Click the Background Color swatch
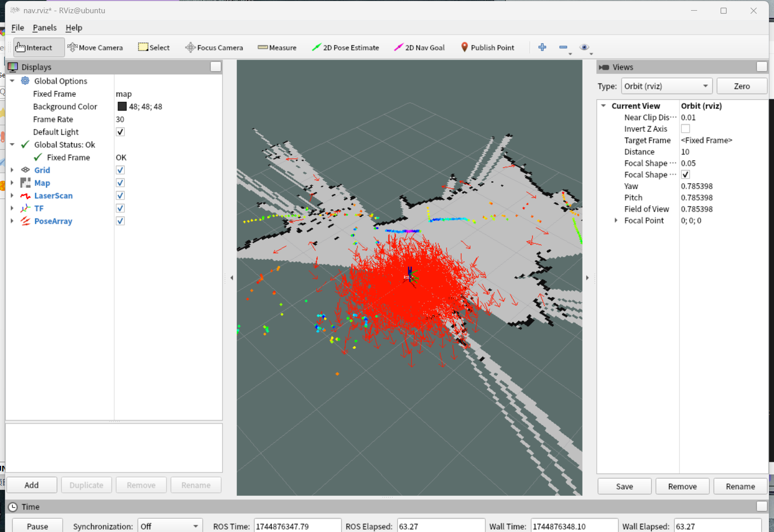The image size is (774, 532). [x=122, y=106]
